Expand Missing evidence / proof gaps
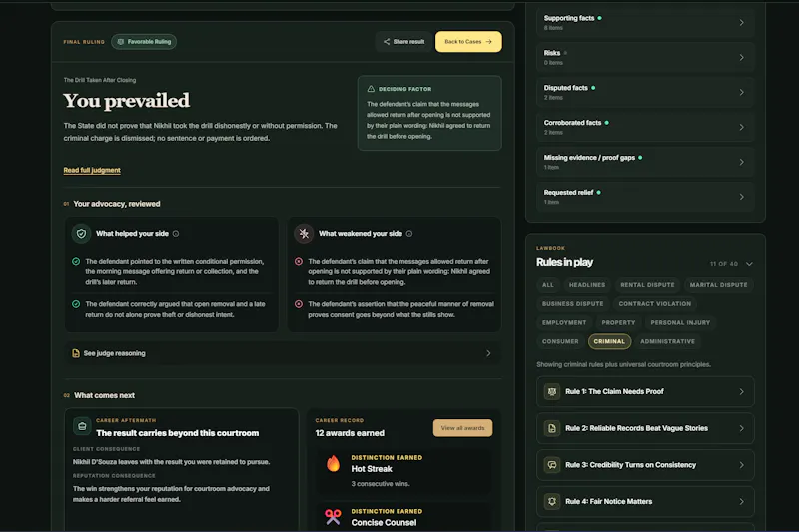The height and width of the screenshot is (532, 799). tap(645, 162)
